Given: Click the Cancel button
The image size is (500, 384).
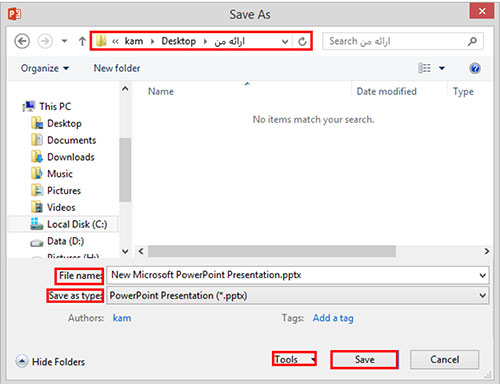Looking at the screenshot, I should tap(445, 359).
